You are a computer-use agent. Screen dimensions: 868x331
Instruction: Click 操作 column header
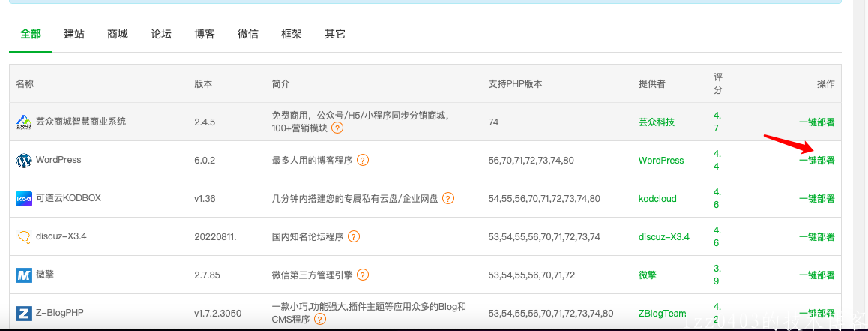coord(825,84)
